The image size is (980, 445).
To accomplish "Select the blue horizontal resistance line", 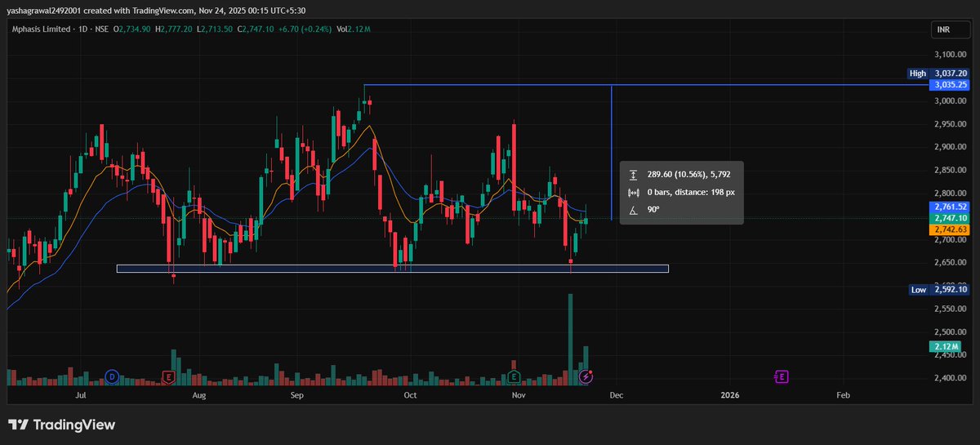I will click(x=645, y=85).
